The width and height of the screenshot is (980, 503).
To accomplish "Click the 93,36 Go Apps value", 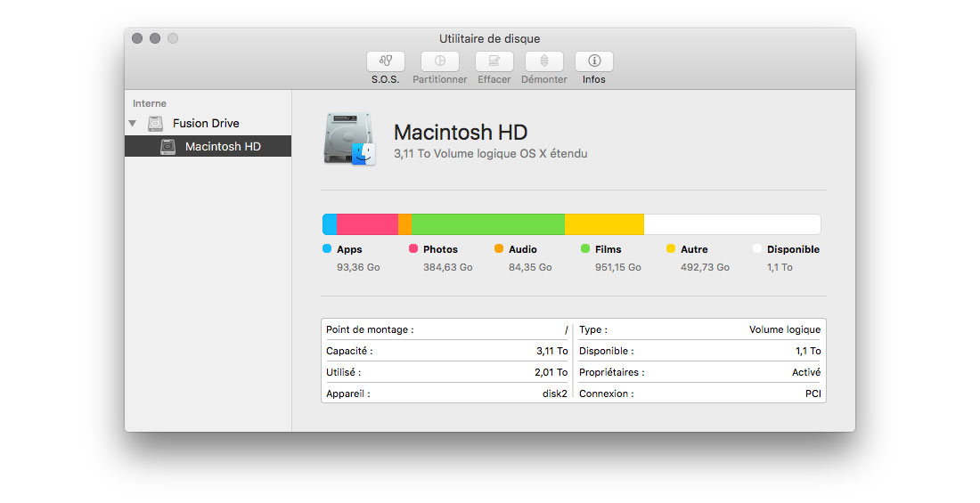I will (x=358, y=267).
